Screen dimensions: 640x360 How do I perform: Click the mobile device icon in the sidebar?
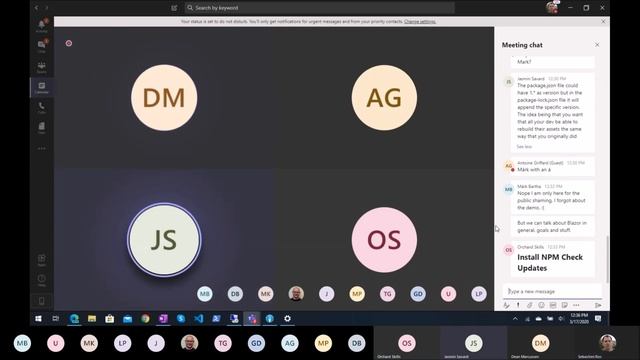42,301
